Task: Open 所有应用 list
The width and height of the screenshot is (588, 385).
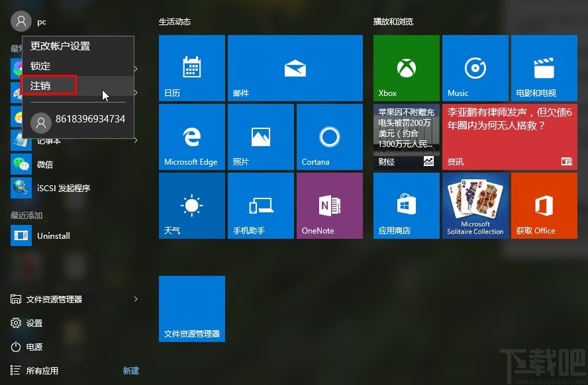Action: (x=42, y=370)
